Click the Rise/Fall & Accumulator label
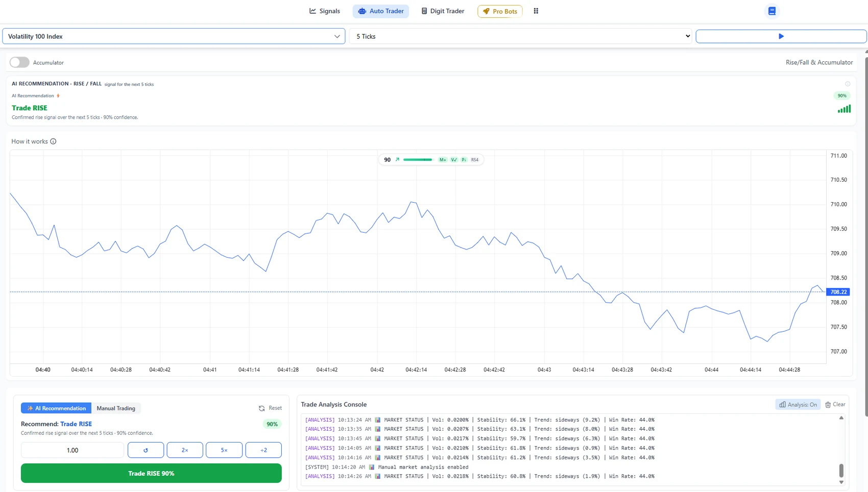Viewport: 868px width, 492px height. click(819, 62)
